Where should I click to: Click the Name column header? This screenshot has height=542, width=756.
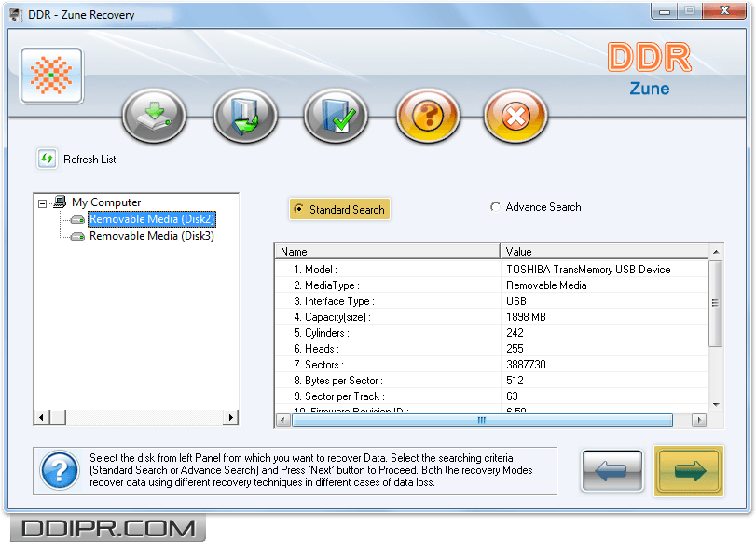[387, 252]
